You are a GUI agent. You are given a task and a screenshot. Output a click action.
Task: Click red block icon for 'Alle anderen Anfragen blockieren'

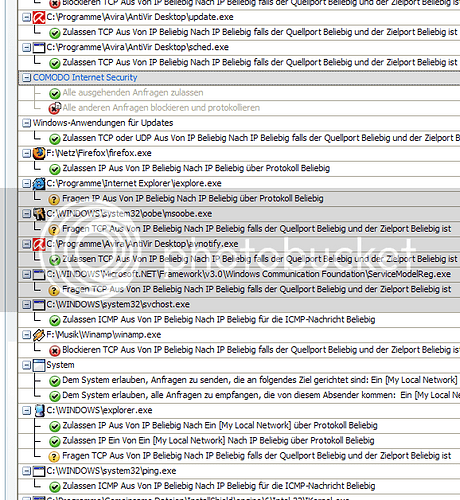[55, 108]
